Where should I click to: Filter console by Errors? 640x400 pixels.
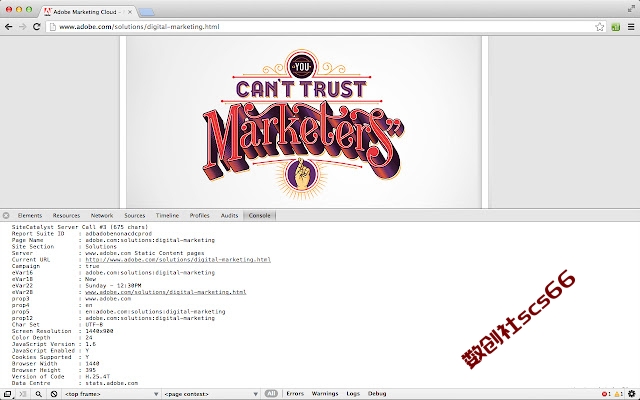coord(295,393)
